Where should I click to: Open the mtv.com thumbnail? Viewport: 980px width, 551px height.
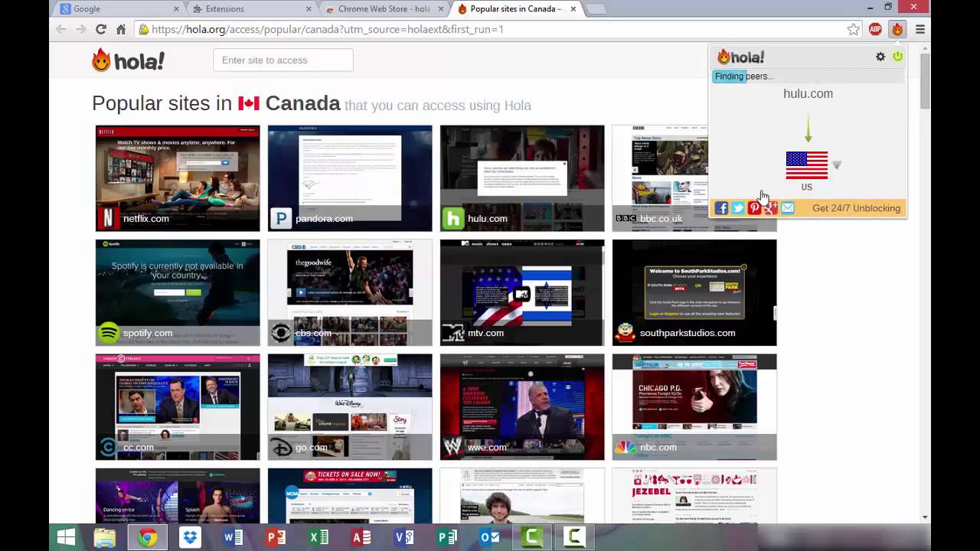click(522, 292)
